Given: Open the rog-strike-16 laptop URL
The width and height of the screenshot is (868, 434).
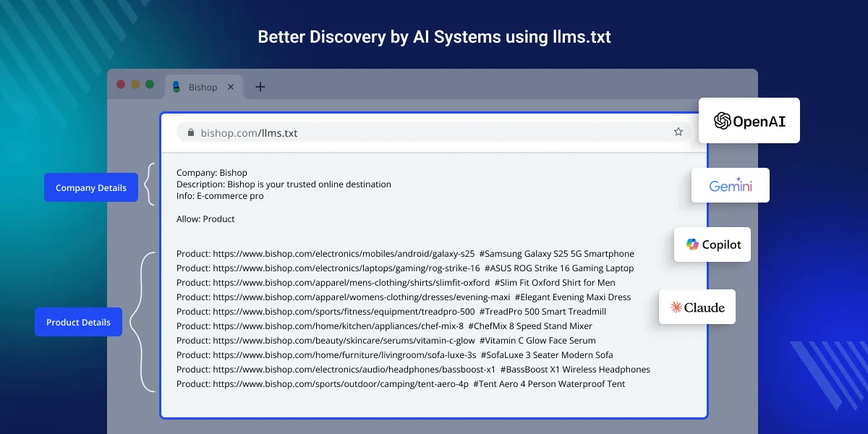Looking at the screenshot, I should [346, 268].
